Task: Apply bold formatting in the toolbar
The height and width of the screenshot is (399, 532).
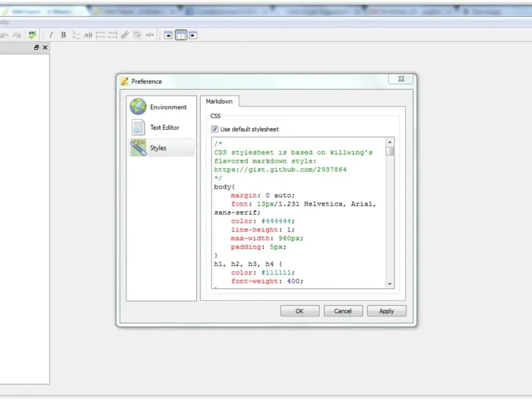Action: point(63,35)
